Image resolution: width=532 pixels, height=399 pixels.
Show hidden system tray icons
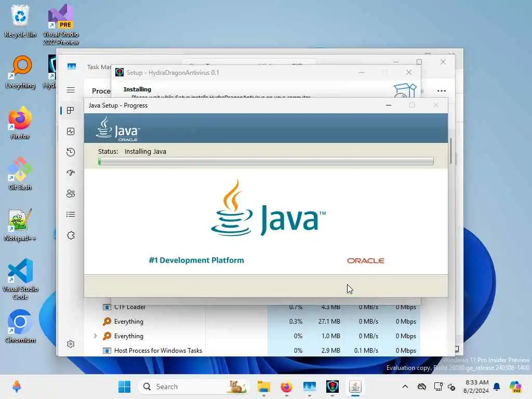point(405,387)
